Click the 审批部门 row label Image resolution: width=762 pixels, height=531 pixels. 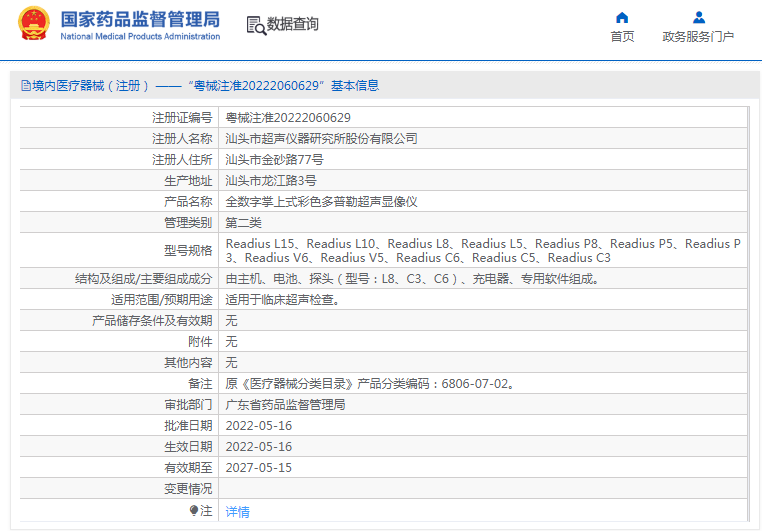pos(188,405)
